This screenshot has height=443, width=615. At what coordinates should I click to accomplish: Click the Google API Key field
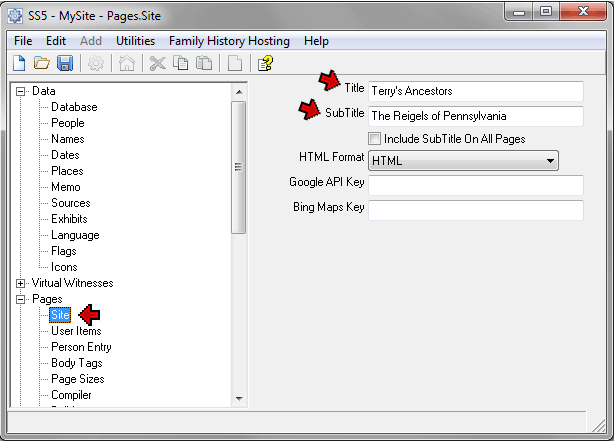point(475,185)
